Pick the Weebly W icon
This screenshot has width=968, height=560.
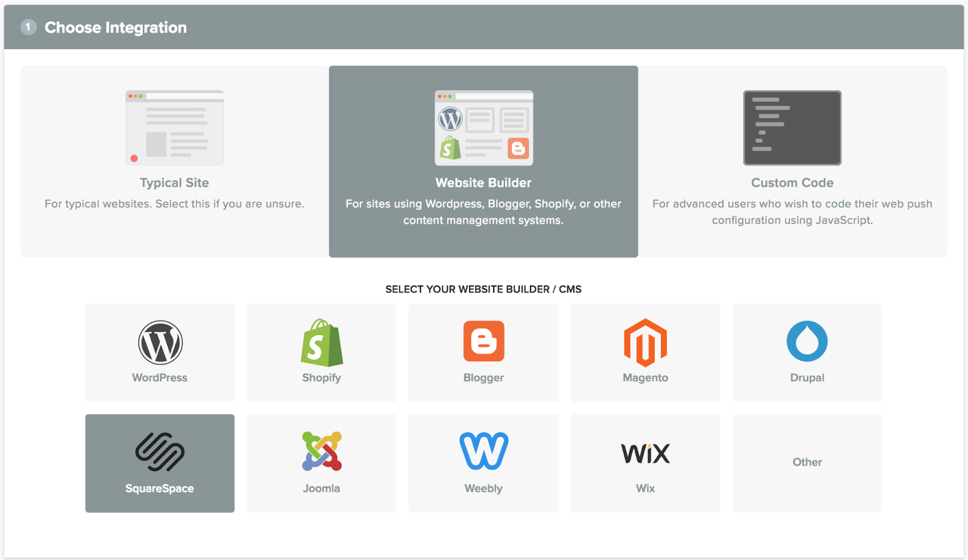click(x=484, y=451)
